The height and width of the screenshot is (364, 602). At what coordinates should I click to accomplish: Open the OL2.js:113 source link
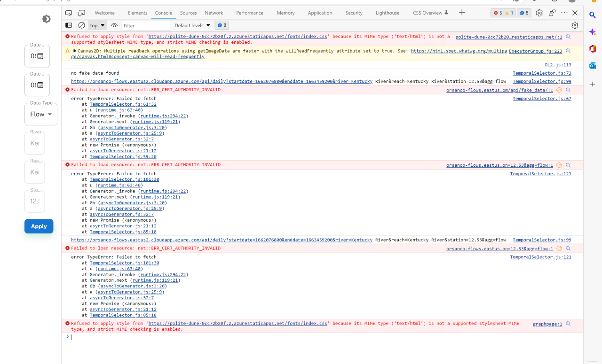coord(558,65)
